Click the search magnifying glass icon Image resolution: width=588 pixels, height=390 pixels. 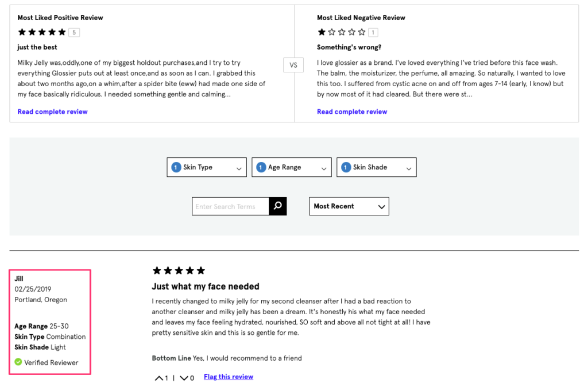[x=277, y=206]
